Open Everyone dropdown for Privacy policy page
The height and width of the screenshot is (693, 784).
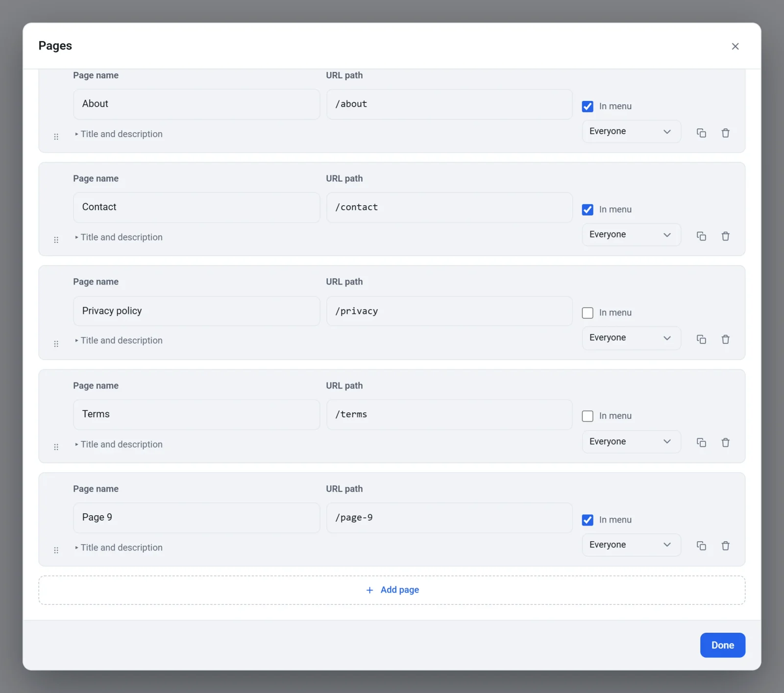[631, 338]
